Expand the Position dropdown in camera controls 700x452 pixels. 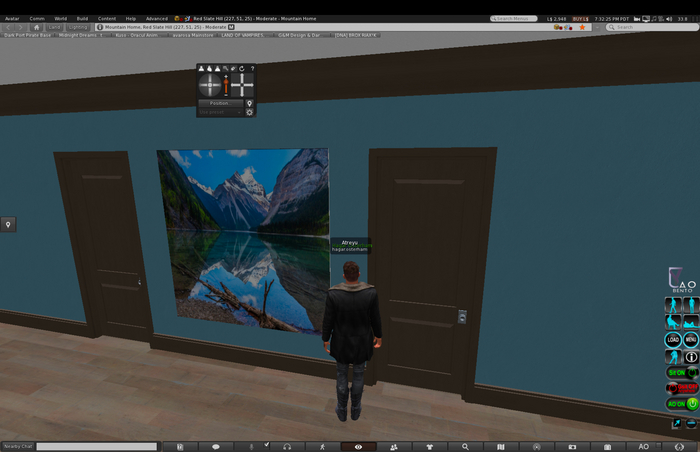[220, 103]
